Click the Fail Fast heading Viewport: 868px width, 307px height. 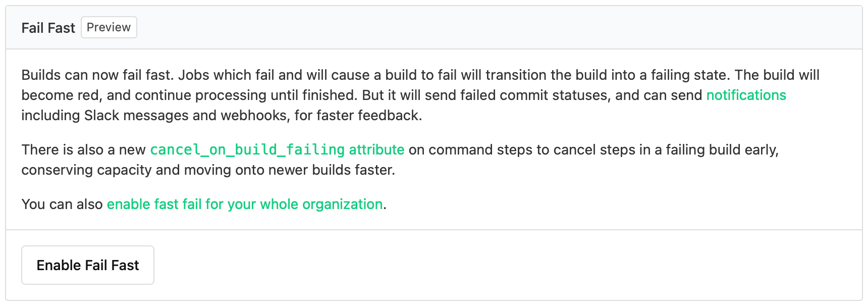(48, 28)
